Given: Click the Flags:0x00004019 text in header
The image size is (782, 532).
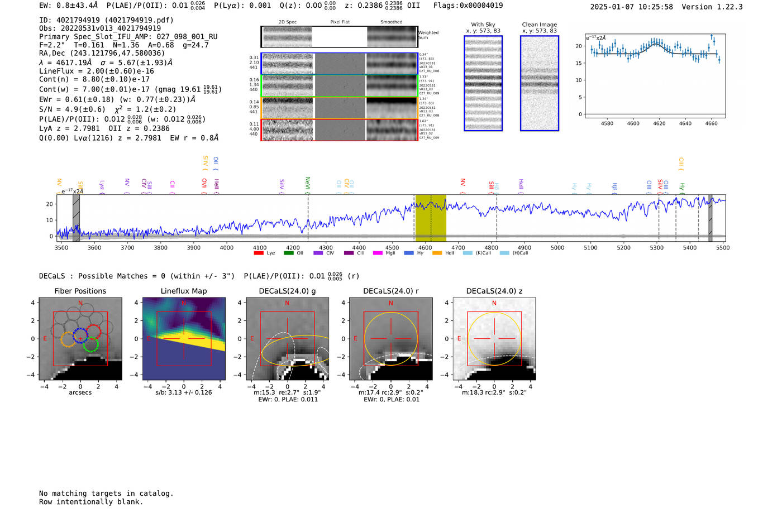Looking at the screenshot, I should coord(468,6).
